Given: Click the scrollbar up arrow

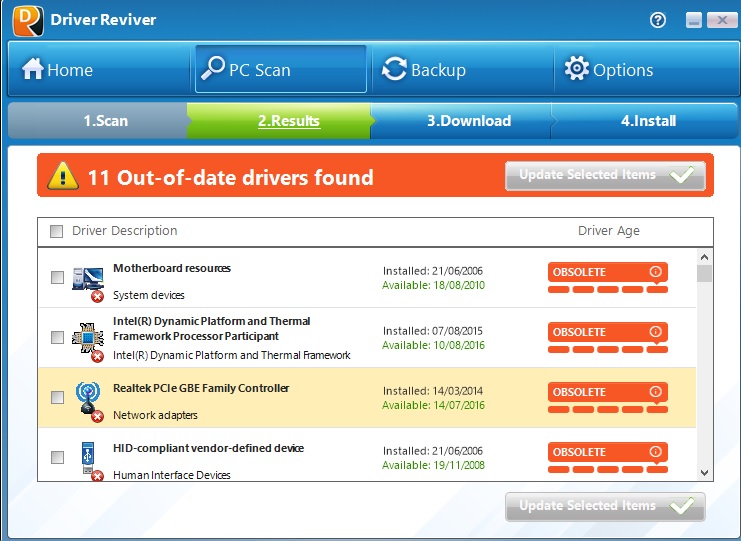Looking at the screenshot, I should pos(704,257).
